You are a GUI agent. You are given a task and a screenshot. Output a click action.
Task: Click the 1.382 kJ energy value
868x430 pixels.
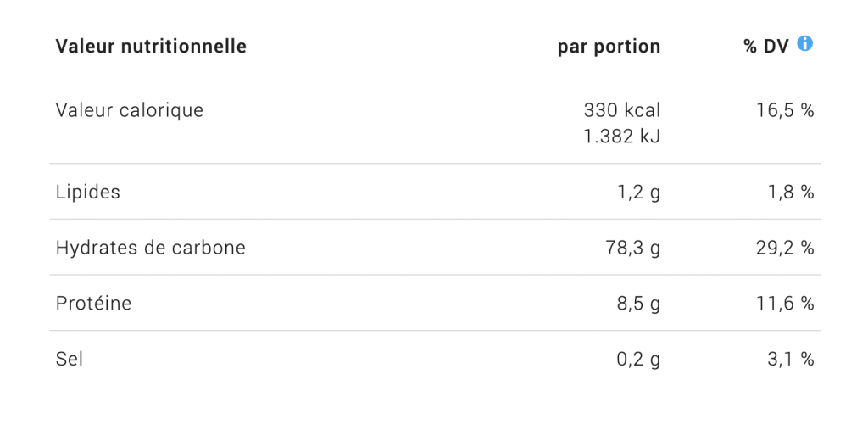[622, 137]
